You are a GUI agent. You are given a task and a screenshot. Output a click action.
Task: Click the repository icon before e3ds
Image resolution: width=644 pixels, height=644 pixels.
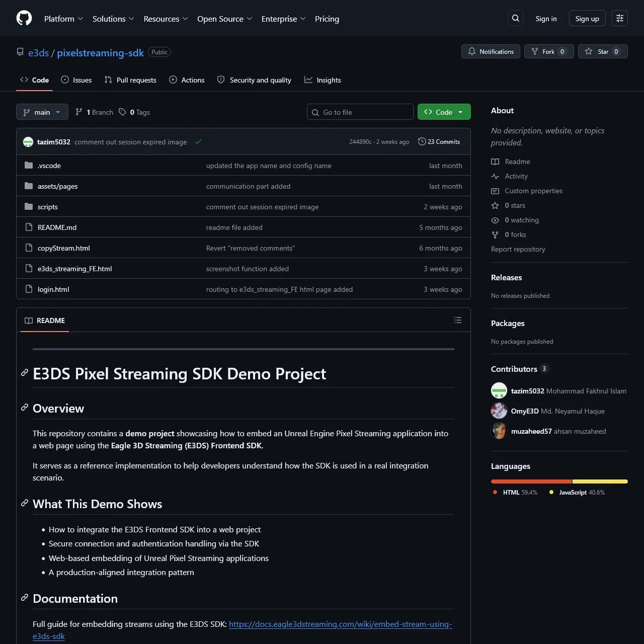tap(20, 52)
